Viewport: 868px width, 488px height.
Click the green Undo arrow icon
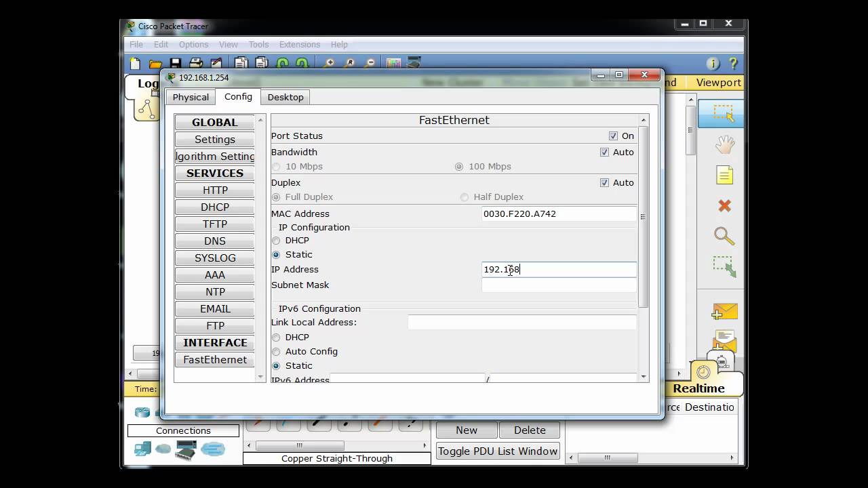tap(282, 64)
